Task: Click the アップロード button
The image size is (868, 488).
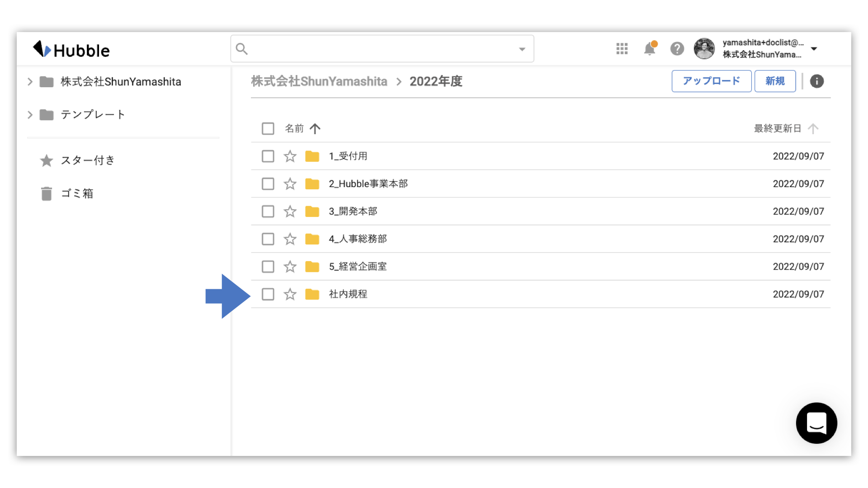Action: (x=711, y=81)
